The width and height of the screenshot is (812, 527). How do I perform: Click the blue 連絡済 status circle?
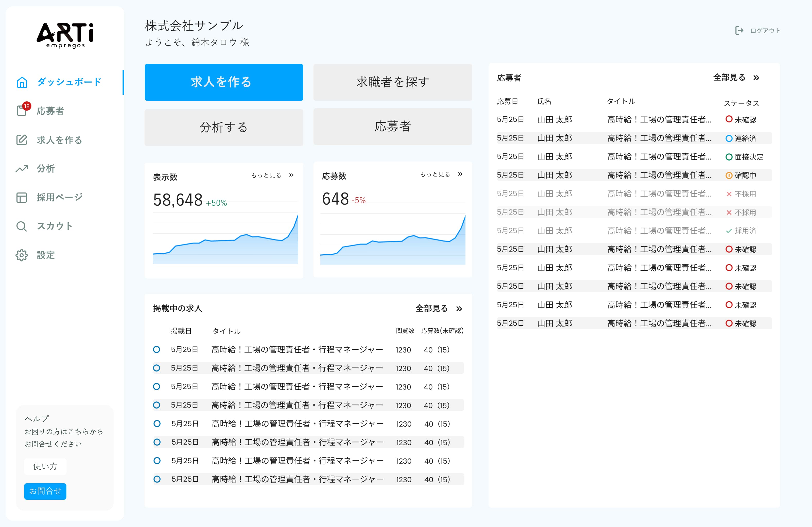pos(729,138)
